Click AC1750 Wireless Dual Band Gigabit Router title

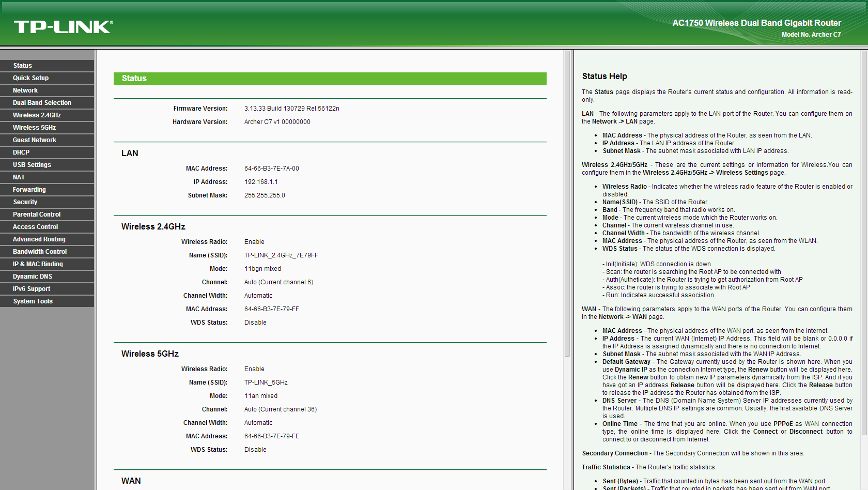coord(757,23)
